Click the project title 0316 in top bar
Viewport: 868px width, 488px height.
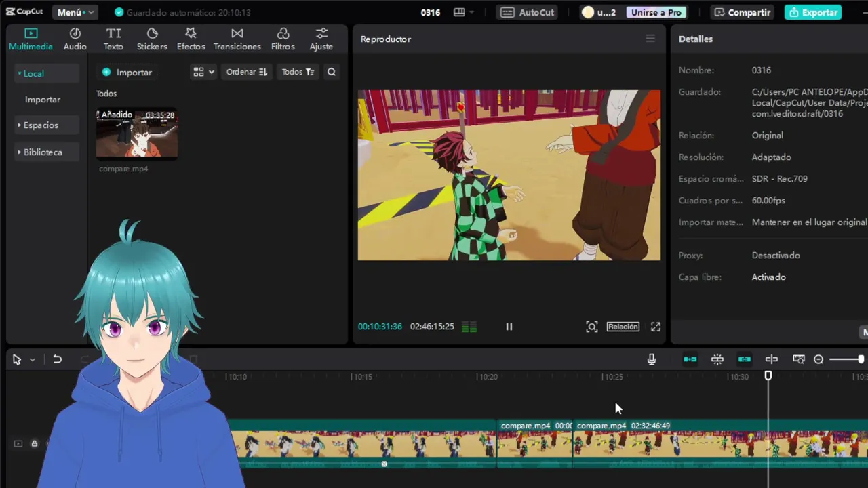(x=431, y=12)
